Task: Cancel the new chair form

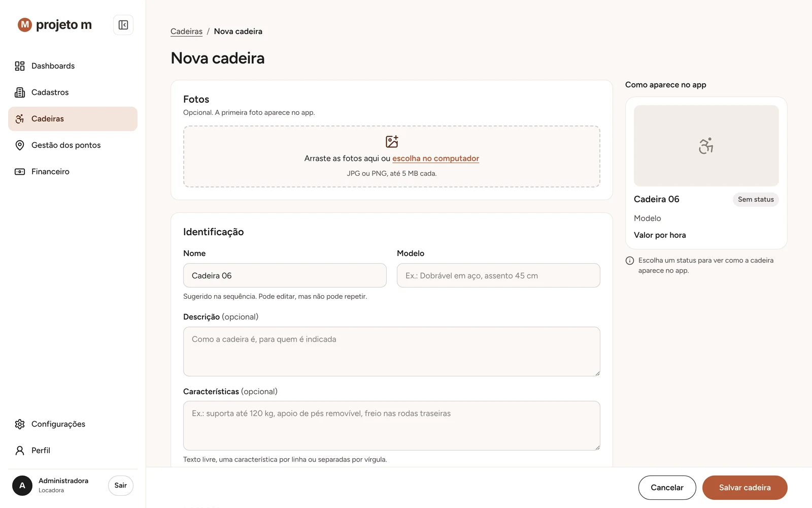Action: 667,488
